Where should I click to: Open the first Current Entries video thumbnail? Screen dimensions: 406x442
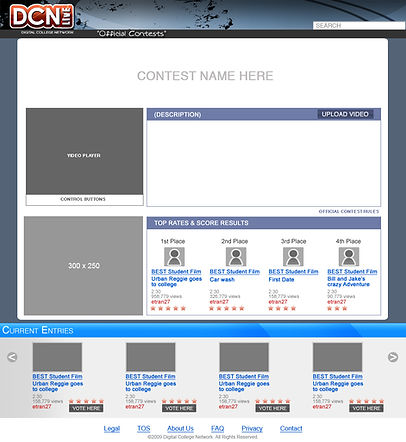(57, 357)
